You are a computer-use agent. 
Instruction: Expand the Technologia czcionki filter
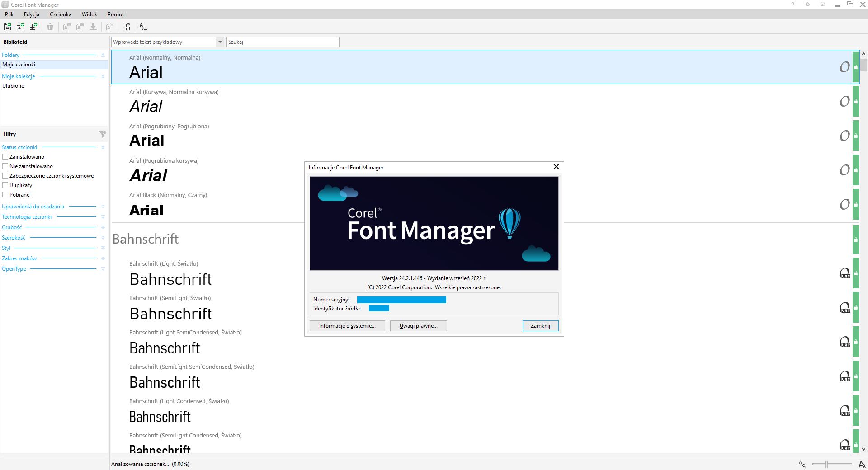[x=103, y=217]
